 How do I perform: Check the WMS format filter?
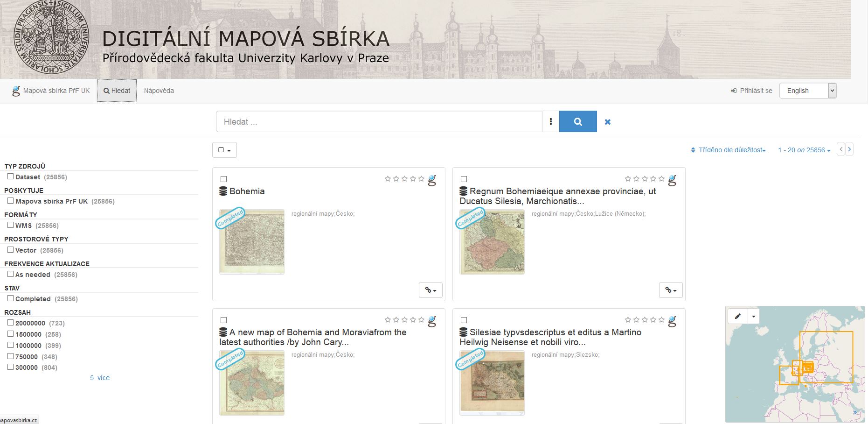coord(10,225)
